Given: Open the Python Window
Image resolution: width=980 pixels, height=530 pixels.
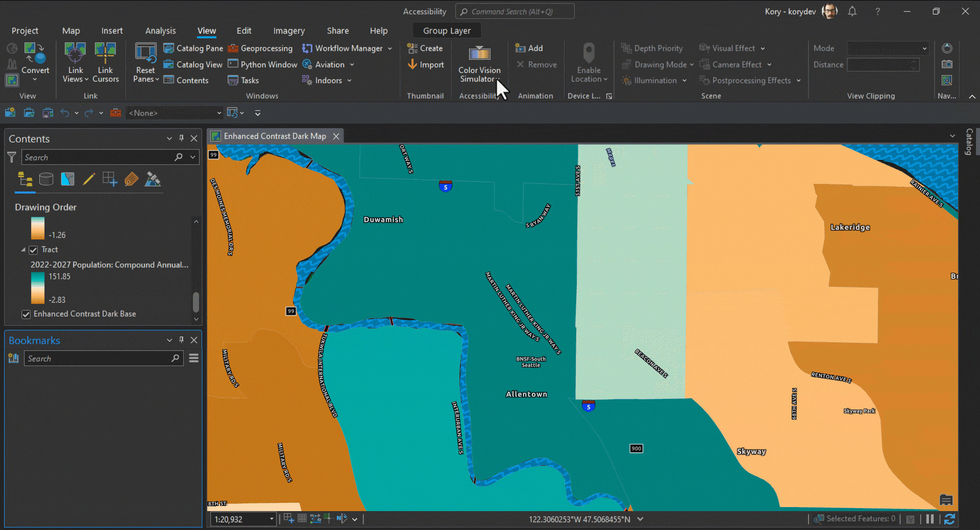Looking at the screenshot, I should click(x=262, y=64).
